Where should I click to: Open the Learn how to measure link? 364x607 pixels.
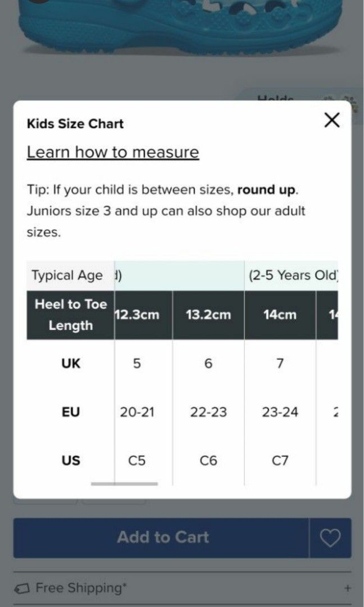pyautogui.click(x=112, y=152)
